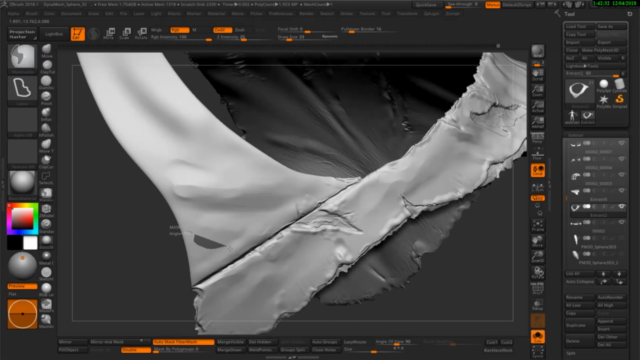Choose the SimpleBrush tool icon
640x360 pixels.
coord(620,101)
